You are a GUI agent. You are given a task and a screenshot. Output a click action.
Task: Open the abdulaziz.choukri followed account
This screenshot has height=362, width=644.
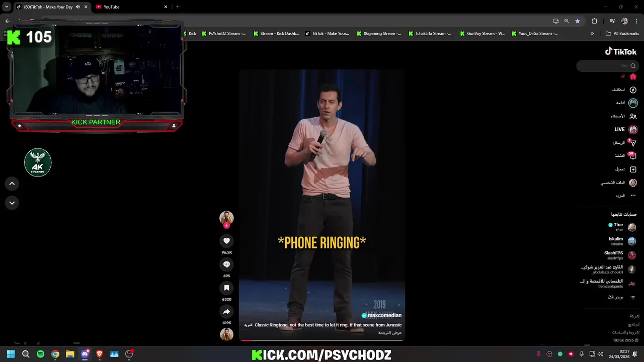609,269
